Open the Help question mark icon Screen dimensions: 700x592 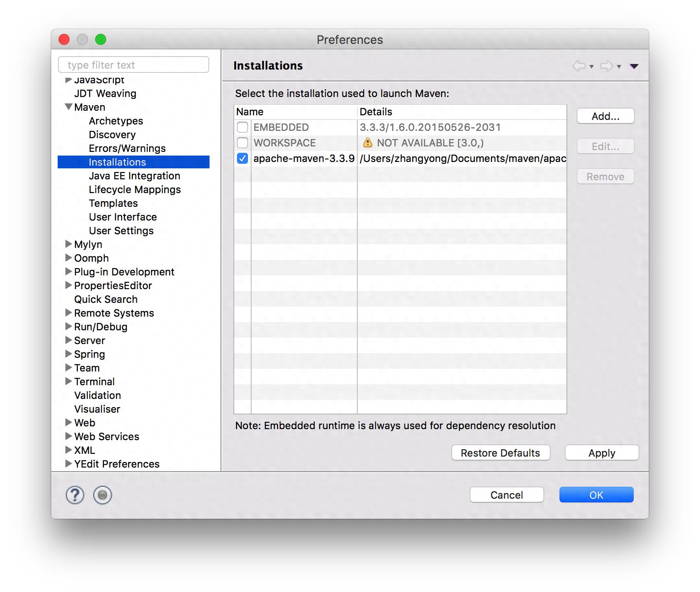75,495
